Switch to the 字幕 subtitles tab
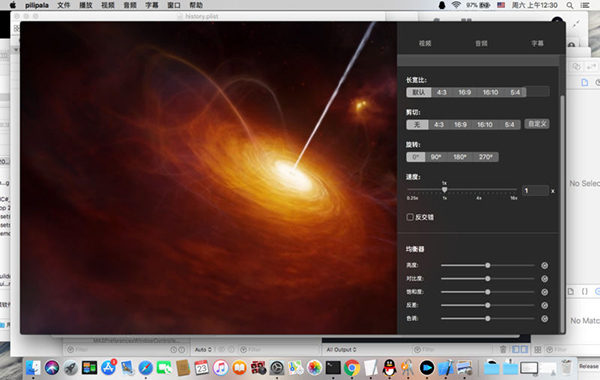The height and width of the screenshot is (380, 600). (x=537, y=43)
